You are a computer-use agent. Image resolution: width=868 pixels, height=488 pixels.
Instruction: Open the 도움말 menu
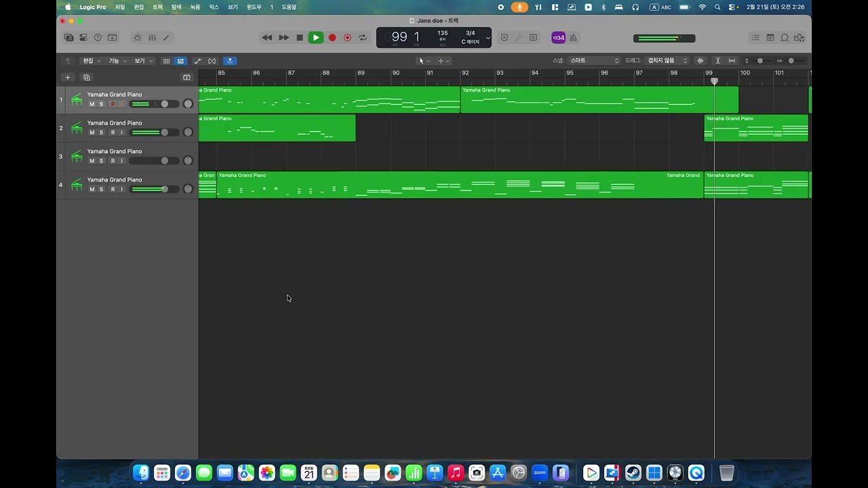click(289, 7)
